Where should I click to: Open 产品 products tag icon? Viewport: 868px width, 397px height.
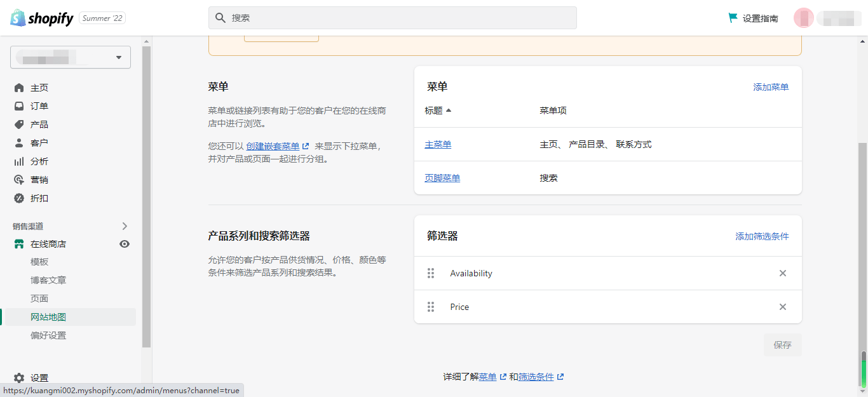pos(19,124)
